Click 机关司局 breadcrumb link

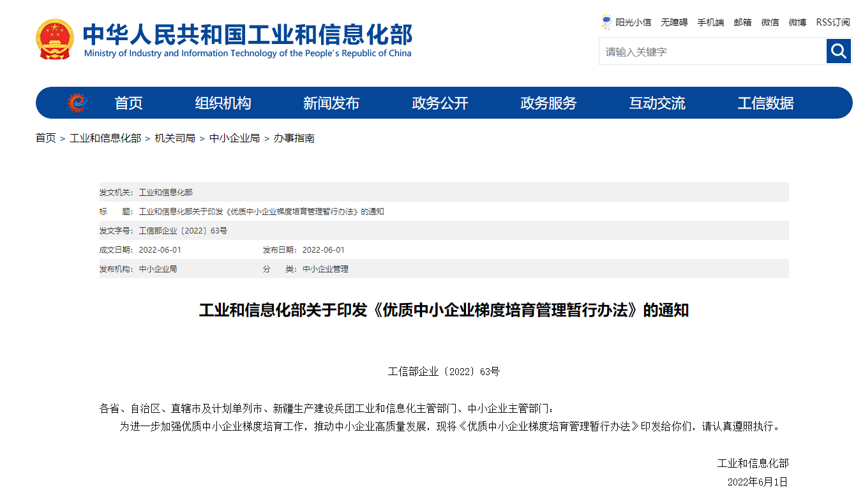[x=175, y=138]
